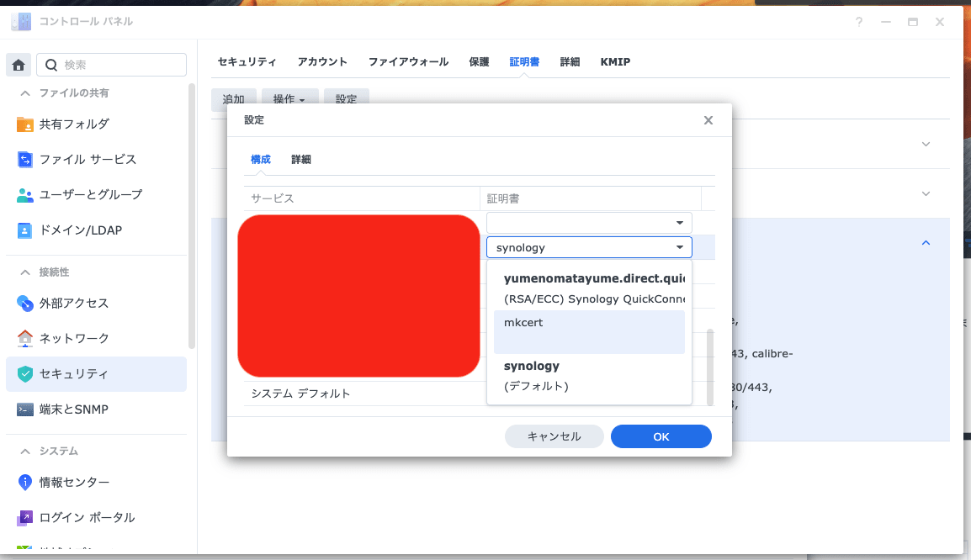Confirm settings with the OK button
This screenshot has height=560, width=971.
tap(661, 436)
